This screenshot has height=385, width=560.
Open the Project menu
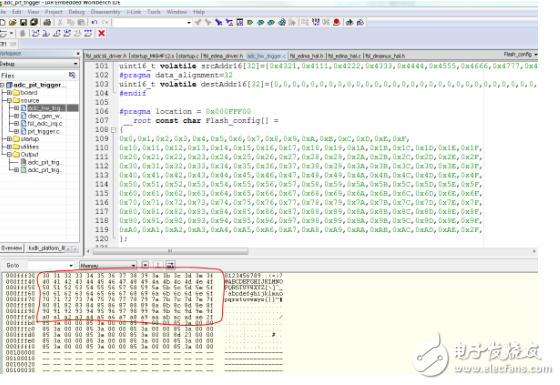coord(54,12)
